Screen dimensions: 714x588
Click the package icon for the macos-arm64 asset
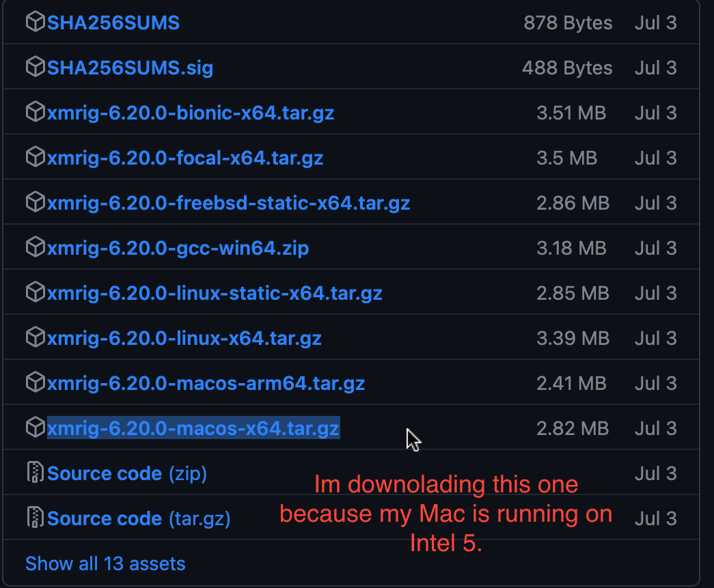(x=36, y=382)
